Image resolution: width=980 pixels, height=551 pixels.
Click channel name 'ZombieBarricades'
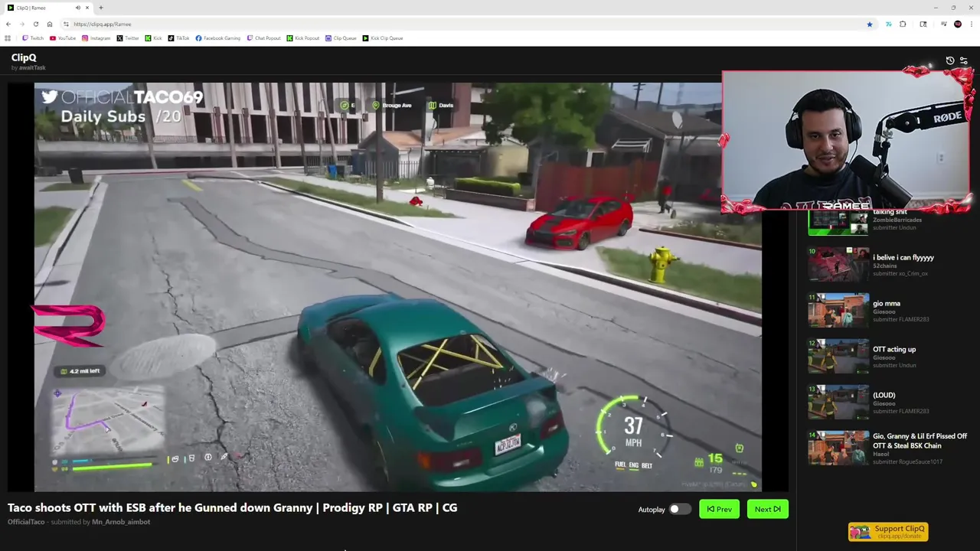(x=897, y=220)
